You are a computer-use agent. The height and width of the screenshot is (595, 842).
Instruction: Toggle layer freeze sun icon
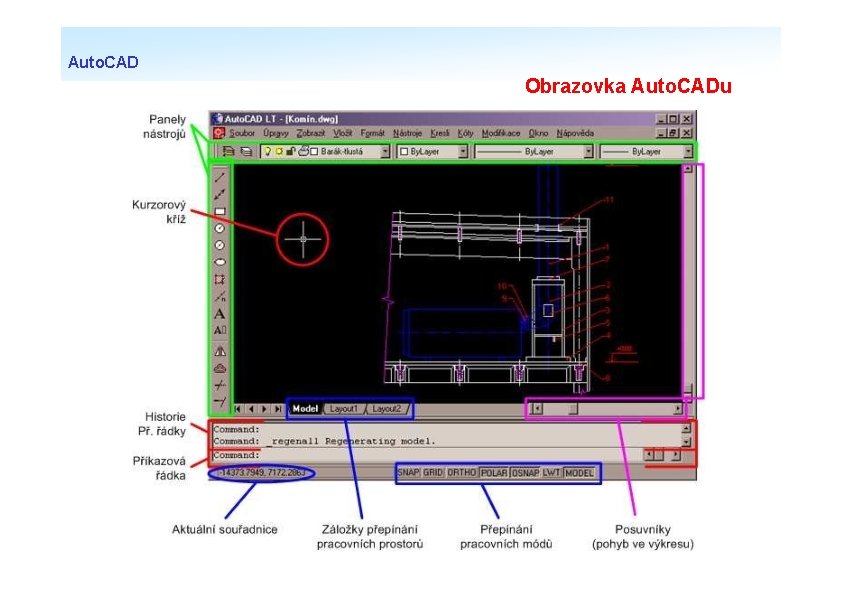point(279,151)
